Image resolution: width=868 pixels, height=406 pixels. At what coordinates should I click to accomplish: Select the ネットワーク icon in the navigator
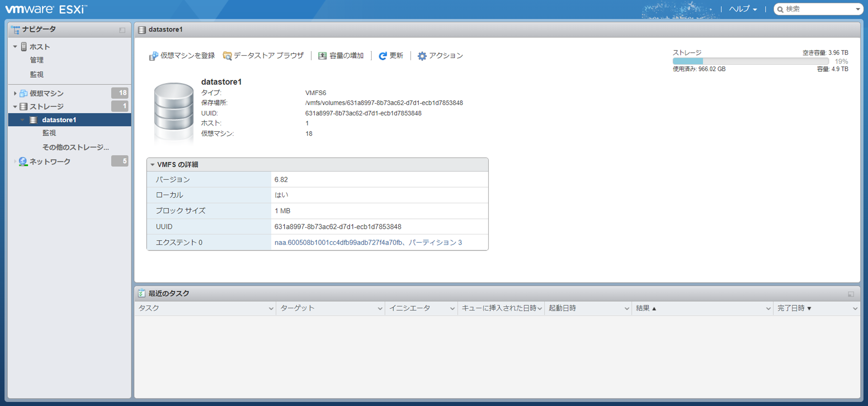(23, 162)
